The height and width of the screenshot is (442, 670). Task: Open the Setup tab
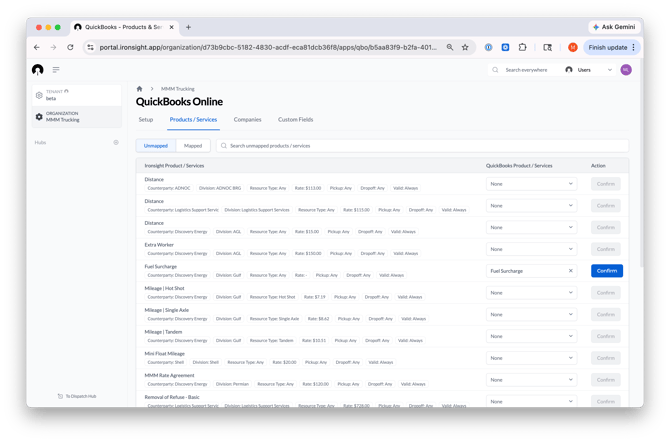146,120
